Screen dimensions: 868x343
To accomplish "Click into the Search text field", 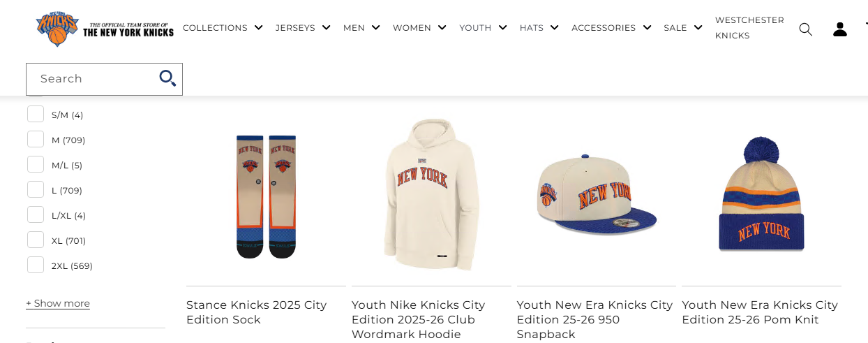I will (x=91, y=79).
